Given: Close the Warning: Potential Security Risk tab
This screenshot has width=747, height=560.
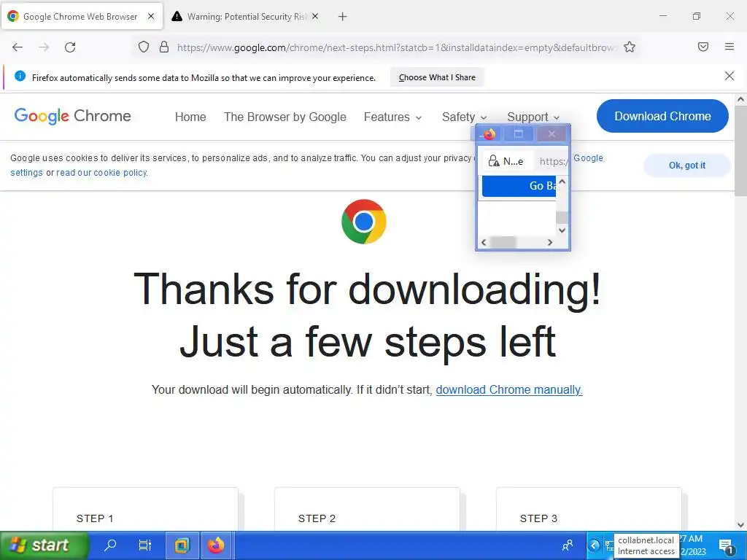Looking at the screenshot, I should [x=315, y=16].
